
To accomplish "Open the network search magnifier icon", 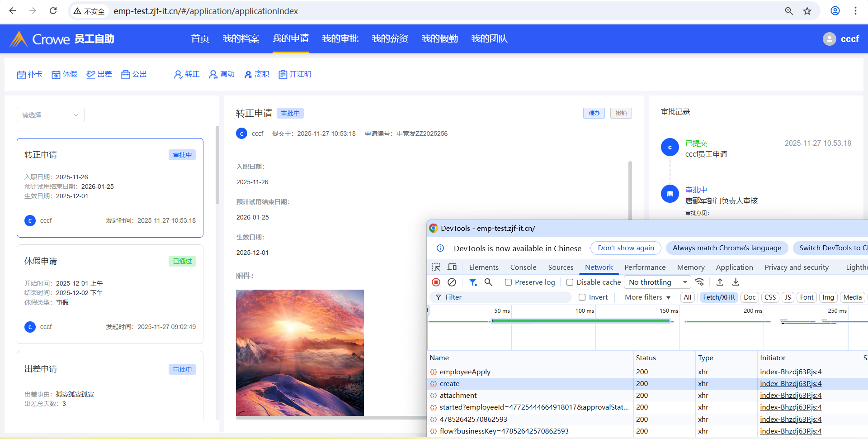I will click(x=488, y=282).
